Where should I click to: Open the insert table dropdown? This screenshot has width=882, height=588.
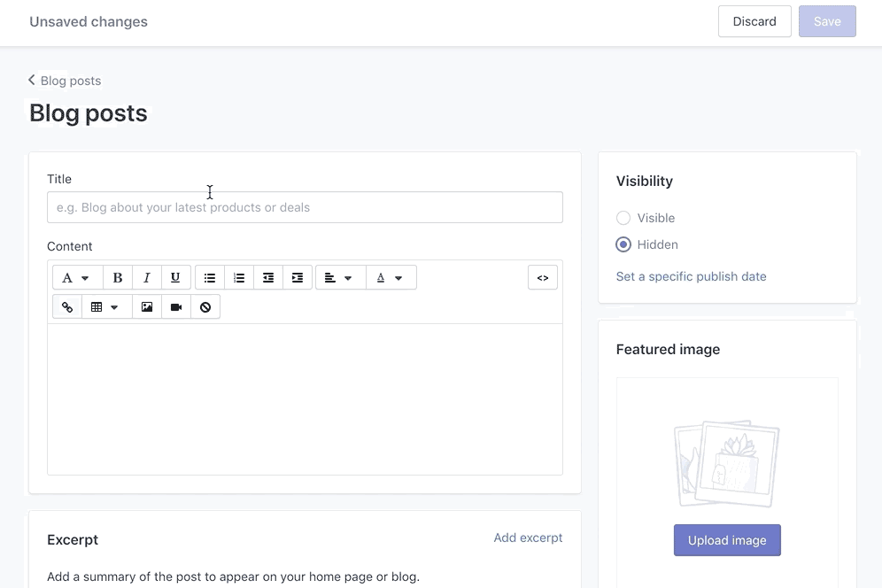pos(107,306)
